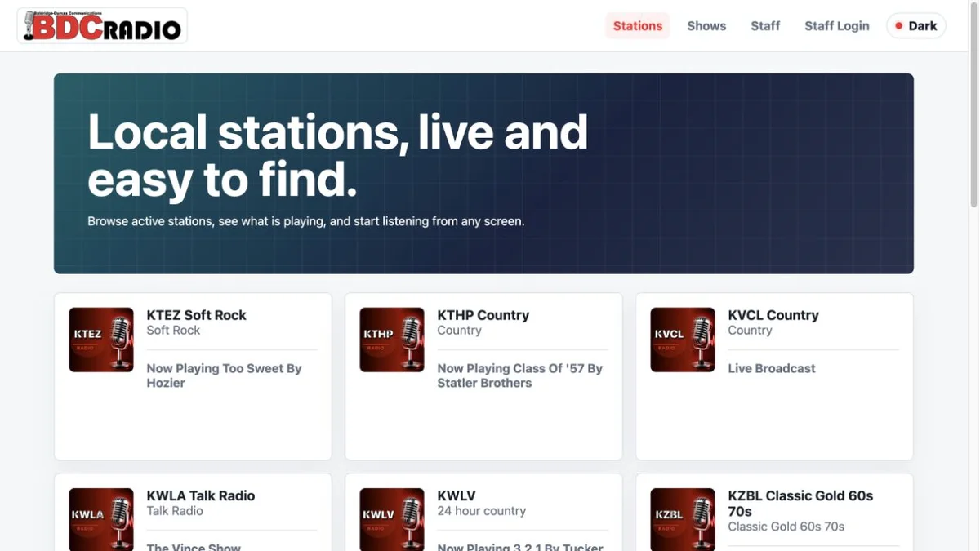980x551 pixels.
Task: Open KZBL Classic Gold 60s 70s title
Action: click(x=800, y=503)
